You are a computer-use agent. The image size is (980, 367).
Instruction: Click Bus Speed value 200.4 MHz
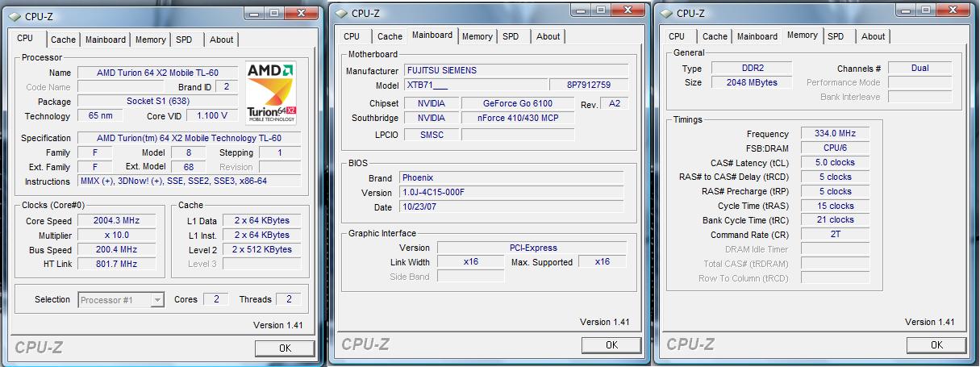click(117, 250)
